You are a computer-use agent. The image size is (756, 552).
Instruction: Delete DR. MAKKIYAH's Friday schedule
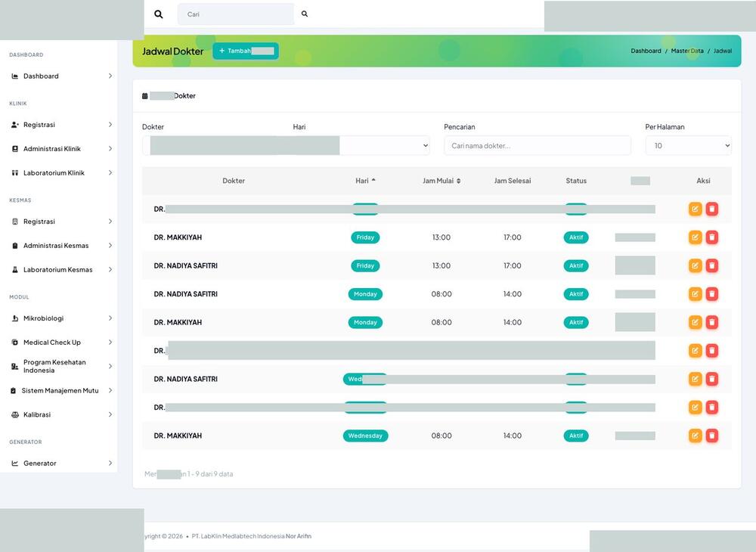(711, 237)
